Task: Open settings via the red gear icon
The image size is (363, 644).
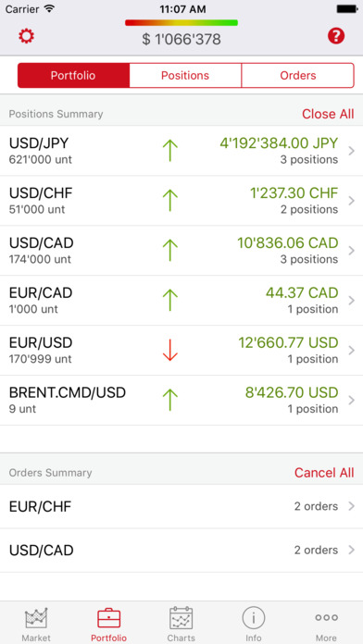Action: [26, 36]
